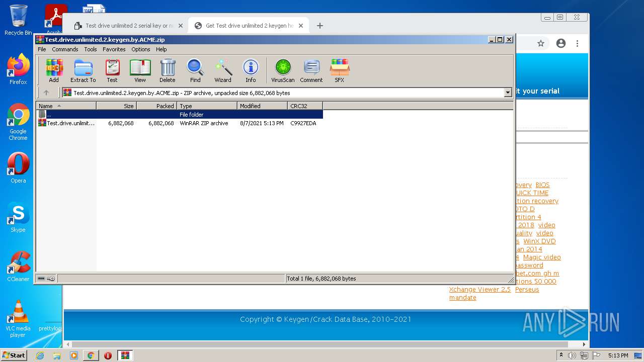
Task: Show archive Info
Action: coord(251,70)
